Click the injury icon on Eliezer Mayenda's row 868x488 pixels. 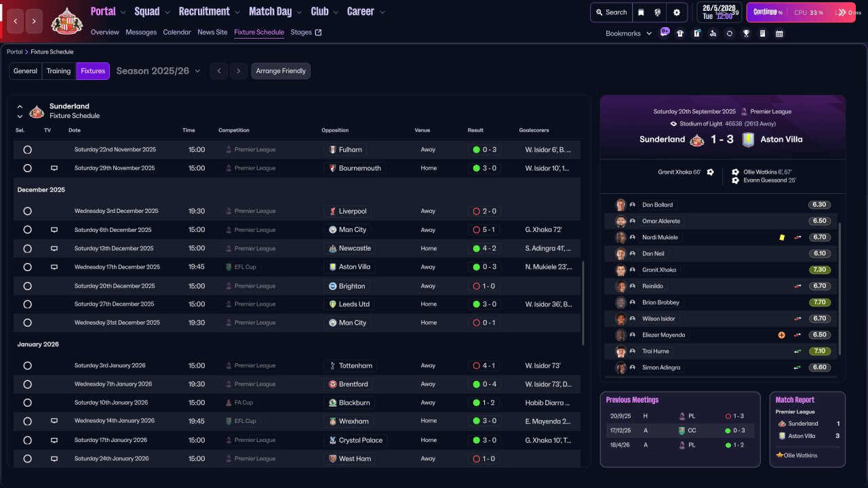pos(782,335)
